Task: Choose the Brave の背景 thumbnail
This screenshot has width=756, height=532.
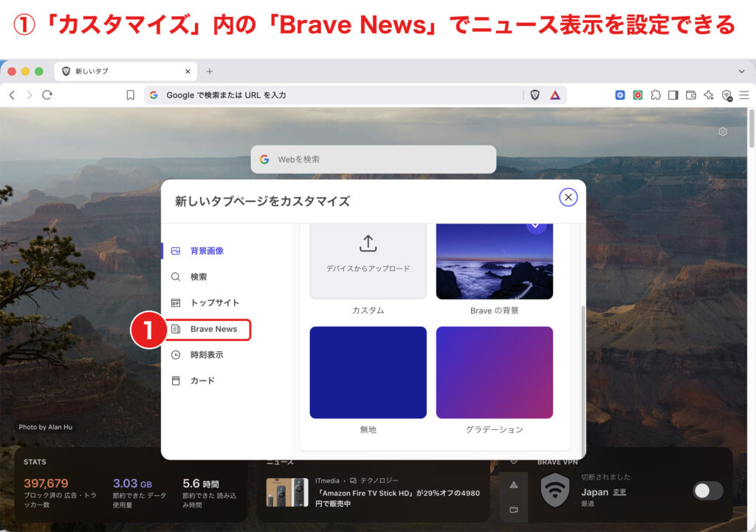Action: click(494, 260)
